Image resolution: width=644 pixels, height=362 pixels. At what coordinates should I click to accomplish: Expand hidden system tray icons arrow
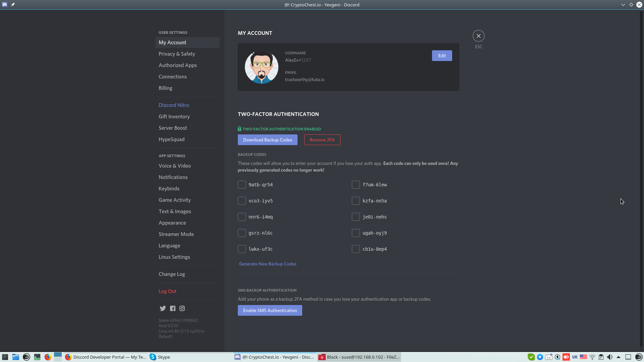[x=619, y=357]
